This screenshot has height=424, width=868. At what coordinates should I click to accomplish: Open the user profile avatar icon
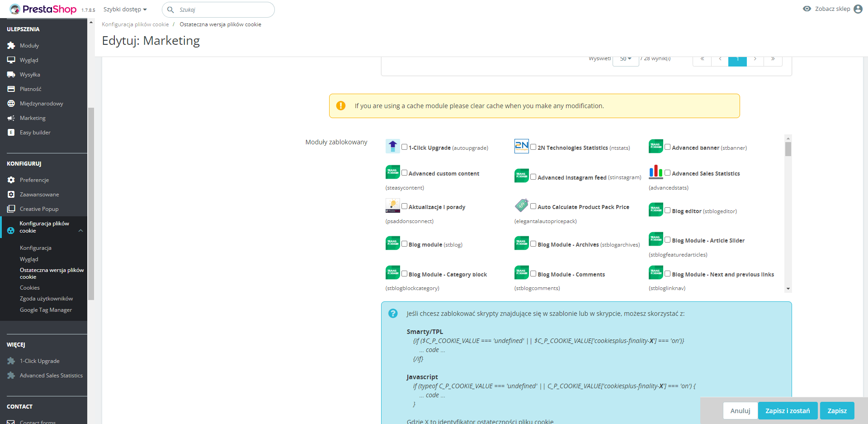(x=858, y=9)
